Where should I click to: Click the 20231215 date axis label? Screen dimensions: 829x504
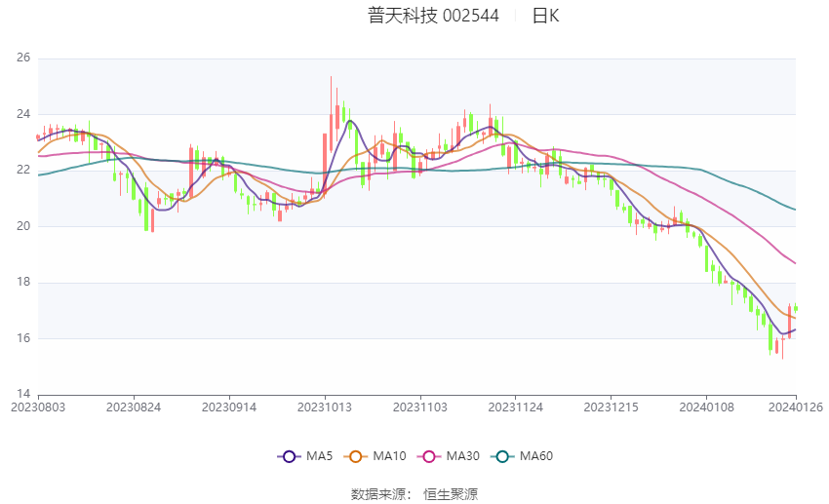pos(612,407)
